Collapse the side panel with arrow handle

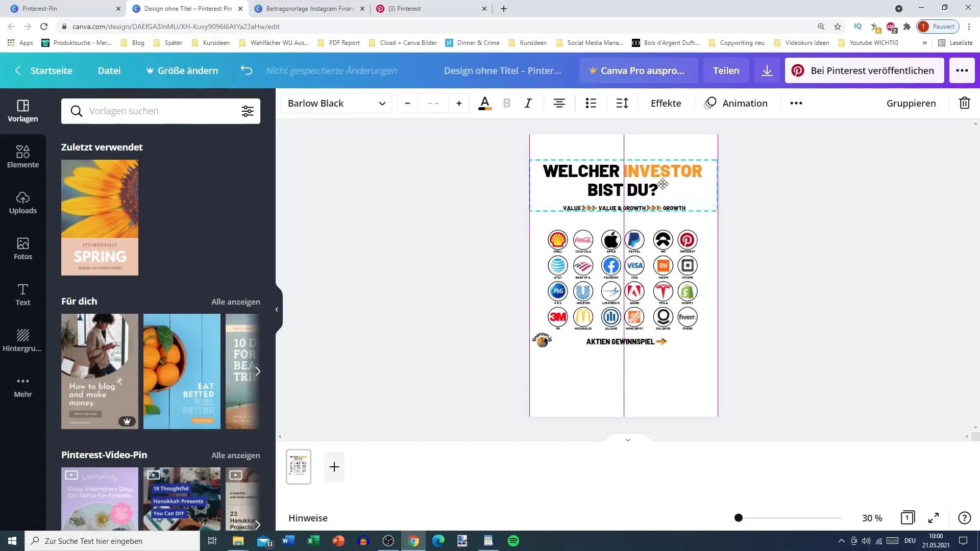(x=277, y=309)
